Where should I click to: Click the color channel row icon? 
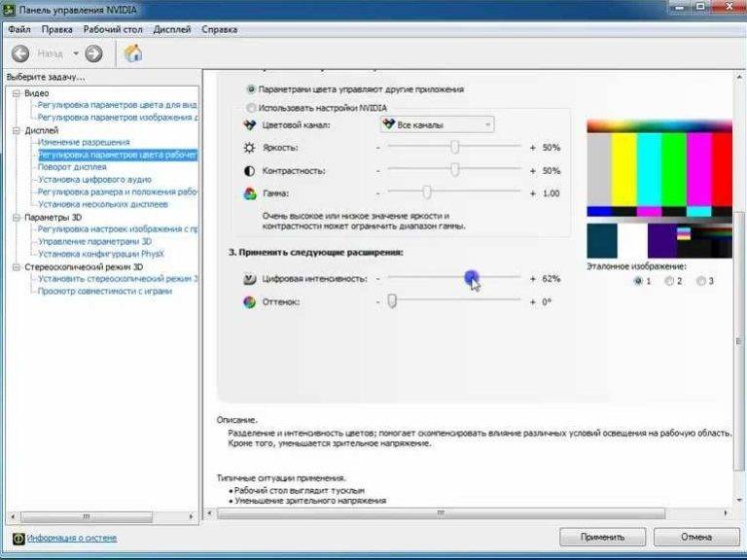pyautogui.click(x=250, y=125)
